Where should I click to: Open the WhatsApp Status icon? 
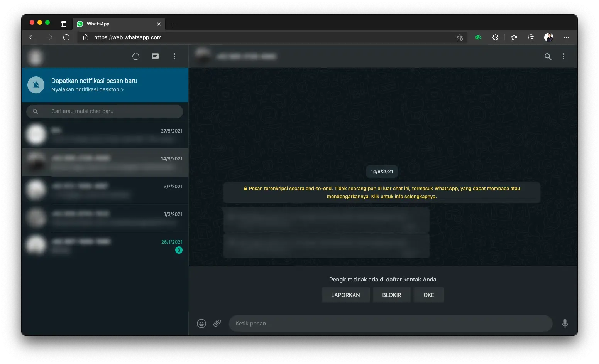pos(136,57)
